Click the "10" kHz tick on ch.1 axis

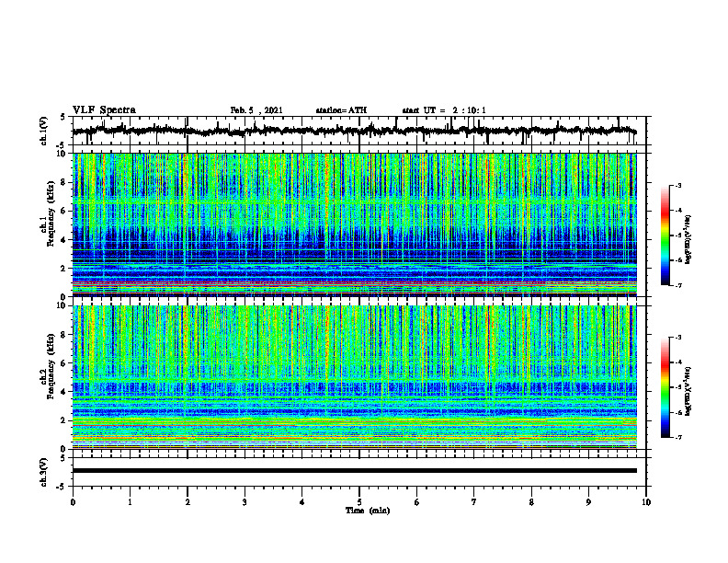(x=63, y=154)
